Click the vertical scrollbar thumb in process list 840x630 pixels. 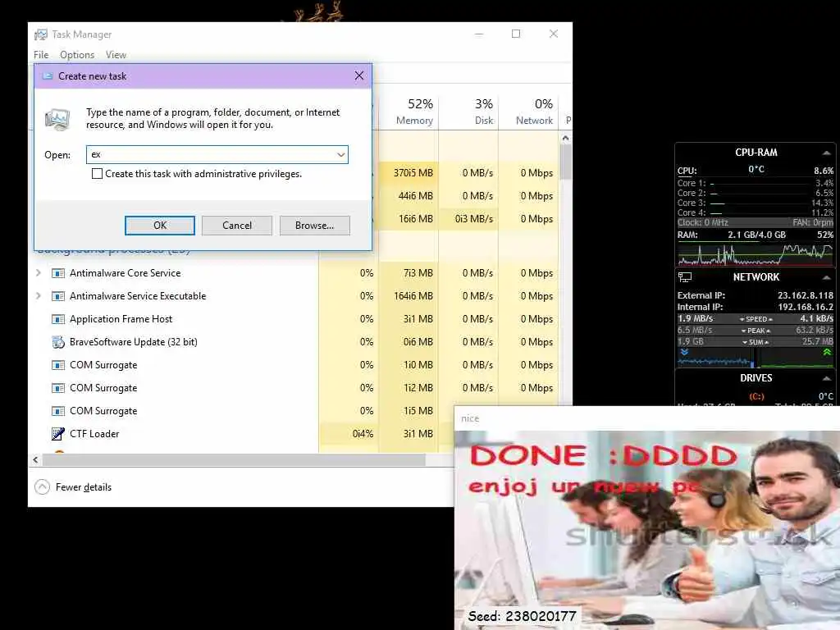coord(566,162)
